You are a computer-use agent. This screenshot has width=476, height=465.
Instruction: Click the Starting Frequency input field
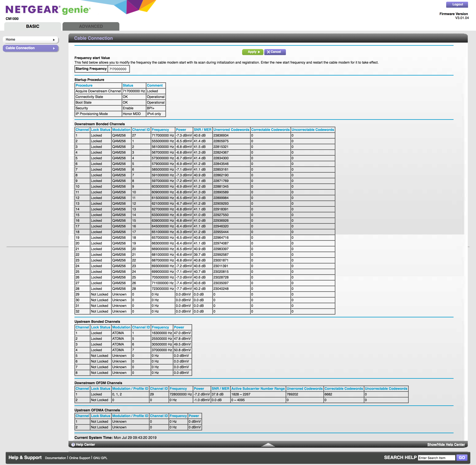(x=118, y=69)
